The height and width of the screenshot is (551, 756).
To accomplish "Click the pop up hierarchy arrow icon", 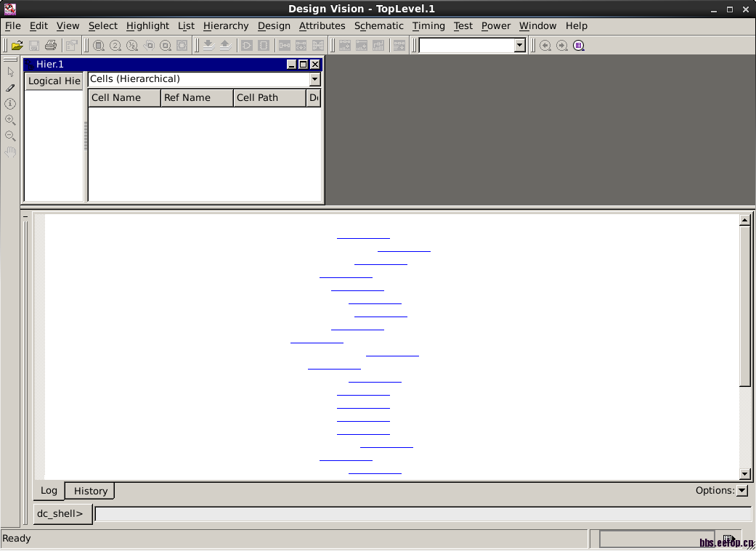I will (x=225, y=45).
